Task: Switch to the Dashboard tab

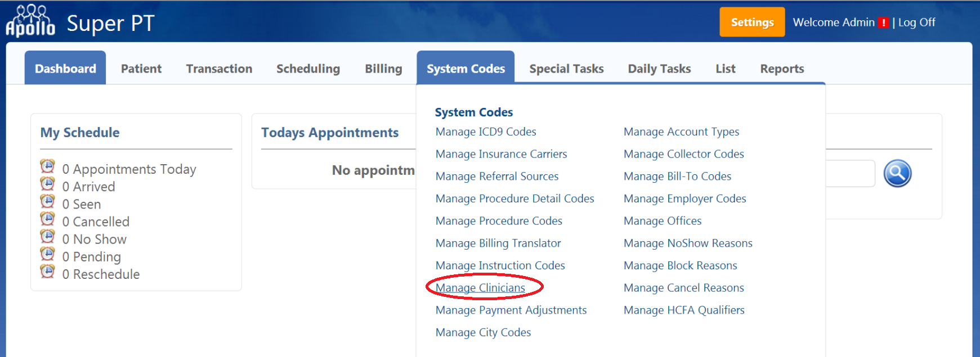Action: (x=65, y=69)
